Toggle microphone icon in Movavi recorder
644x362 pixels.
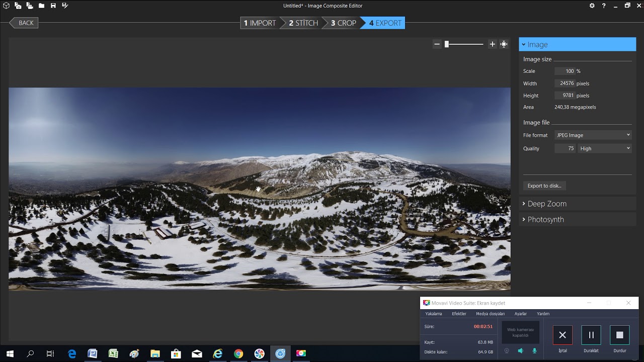[x=534, y=351]
